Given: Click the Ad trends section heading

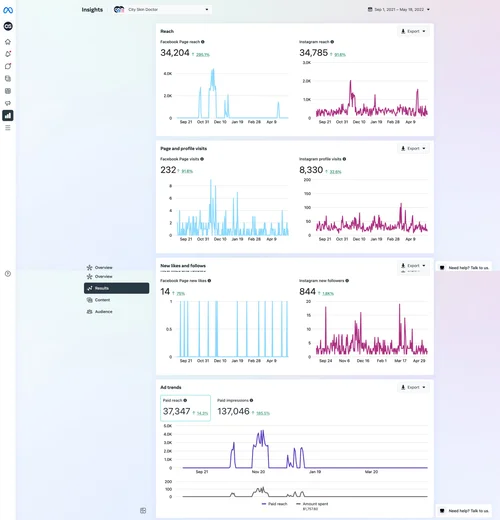Looking at the screenshot, I should click(171, 387).
